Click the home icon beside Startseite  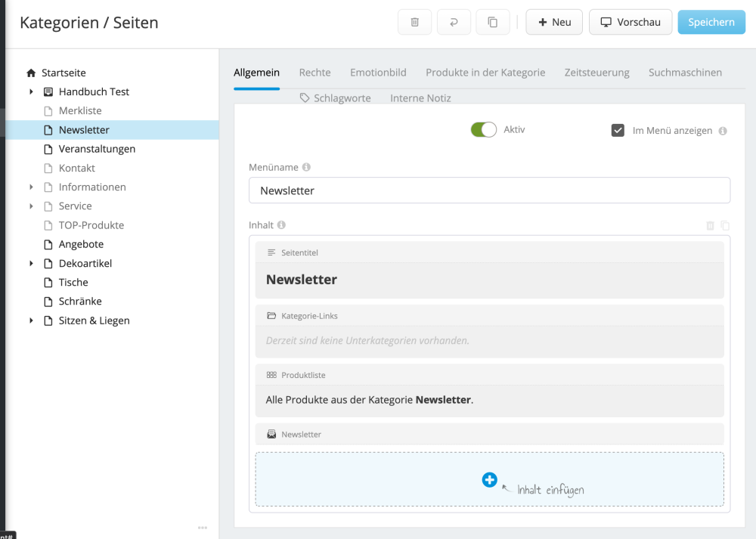coord(30,72)
